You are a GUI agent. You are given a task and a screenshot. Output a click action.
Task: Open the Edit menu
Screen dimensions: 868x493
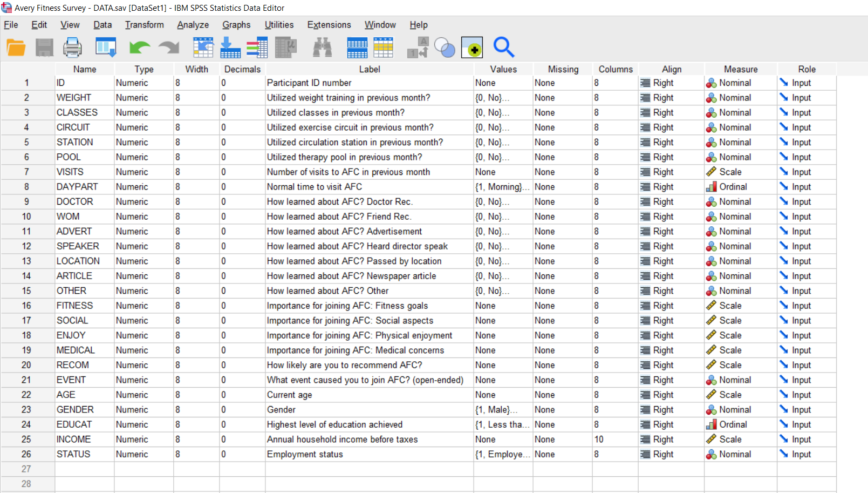point(39,25)
